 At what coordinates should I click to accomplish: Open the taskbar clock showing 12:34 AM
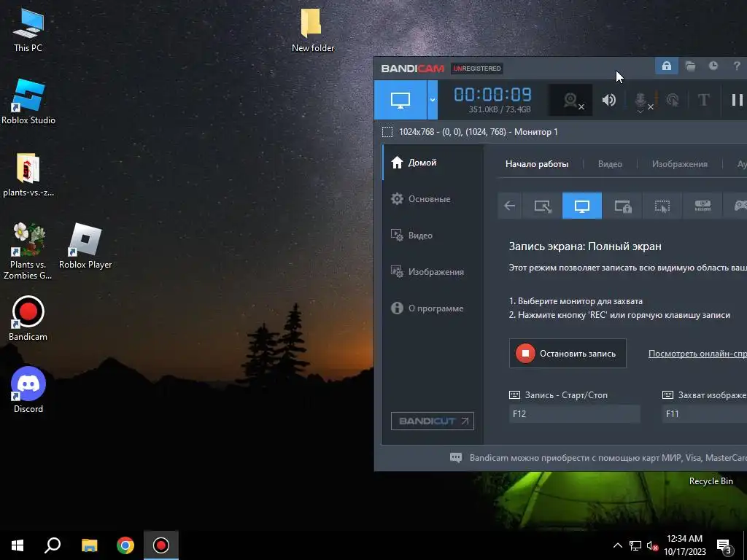(x=684, y=545)
